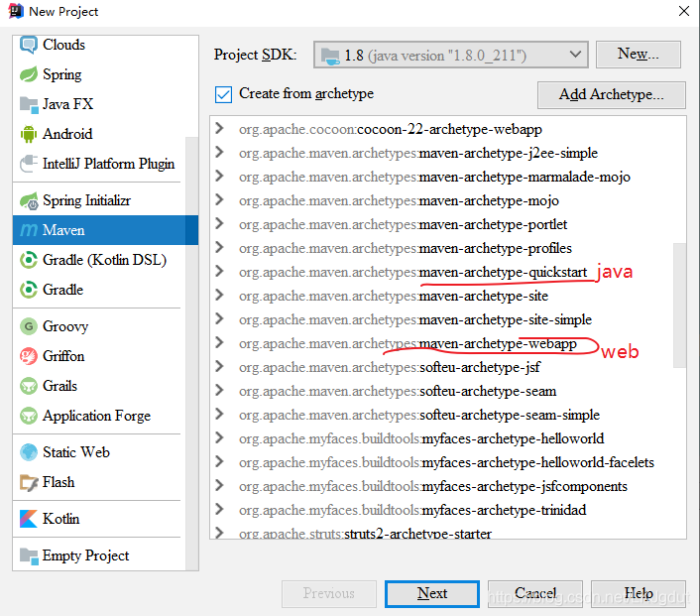700x616 pixels.
Task: Select Groovy project type
Action: point(99,326)
